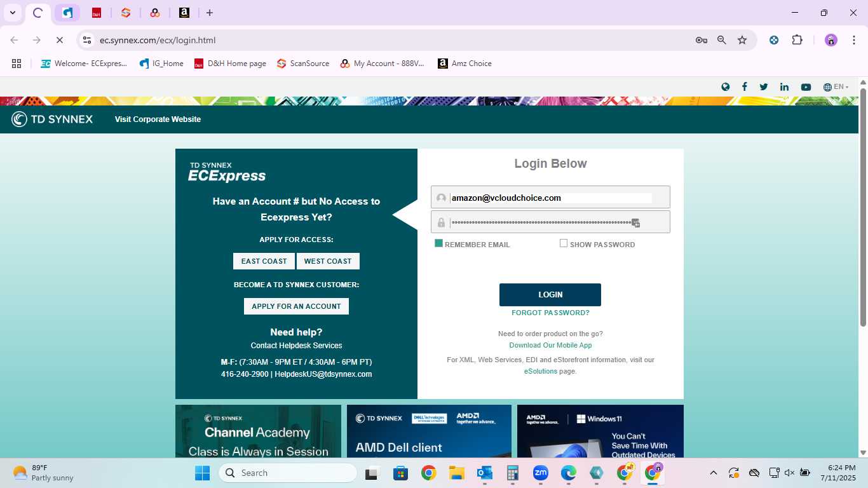Open File Explorer from taskbar
The image size is (868, 488).
pyautogui.click(x=456, y=473)
